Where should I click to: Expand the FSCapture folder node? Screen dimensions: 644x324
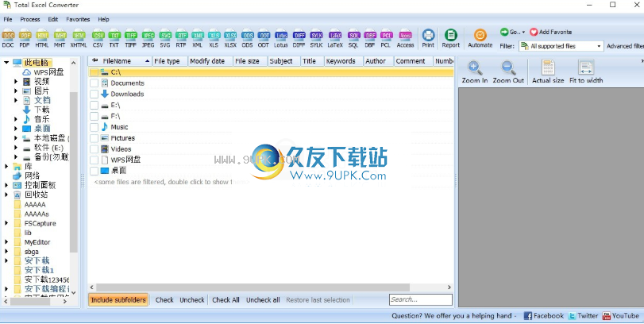point(6,223)
